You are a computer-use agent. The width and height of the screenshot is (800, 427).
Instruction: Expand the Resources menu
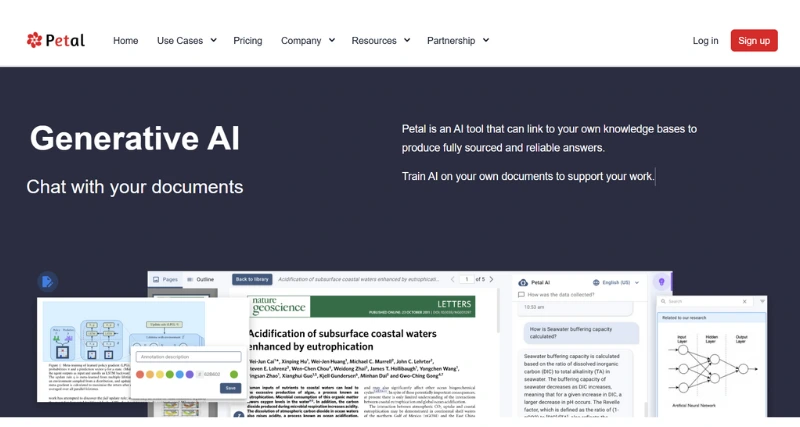point(380,40)
